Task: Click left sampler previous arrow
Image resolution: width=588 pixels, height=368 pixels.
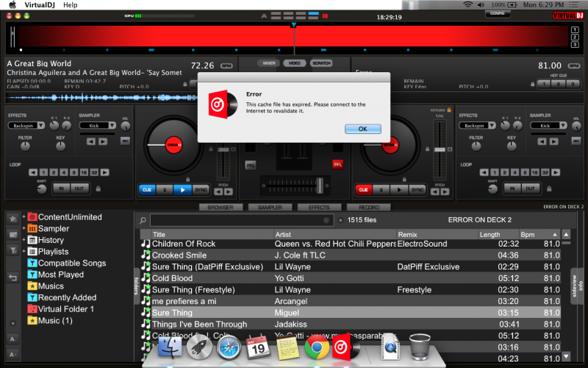Action: (90, 141)
